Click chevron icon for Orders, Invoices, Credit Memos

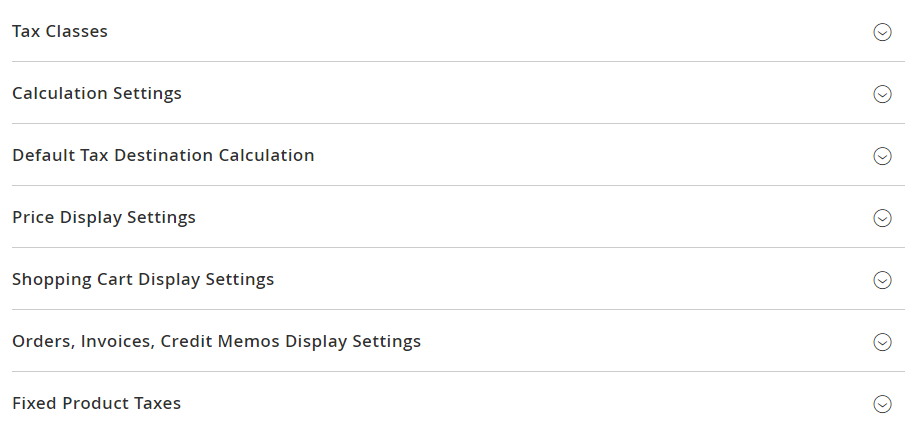pos(882,342)
